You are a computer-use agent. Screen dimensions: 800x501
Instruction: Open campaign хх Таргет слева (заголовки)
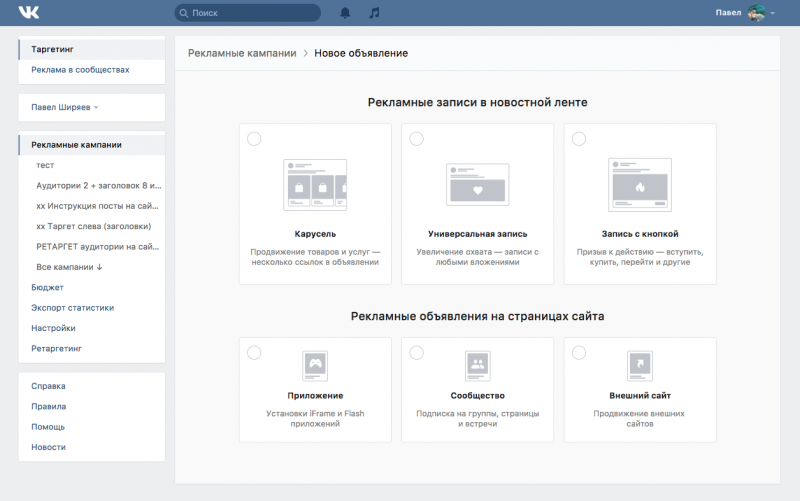(x=93, y=227)
